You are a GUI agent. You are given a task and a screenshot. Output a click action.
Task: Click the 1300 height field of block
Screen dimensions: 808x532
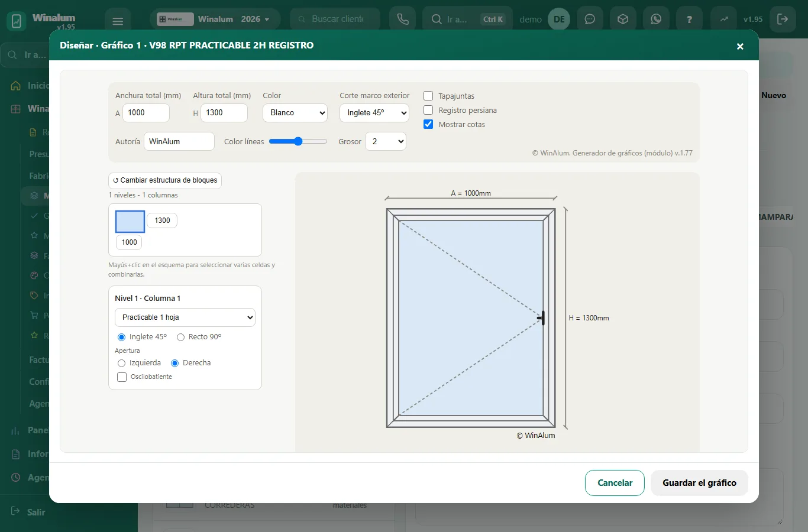(162, 220)
